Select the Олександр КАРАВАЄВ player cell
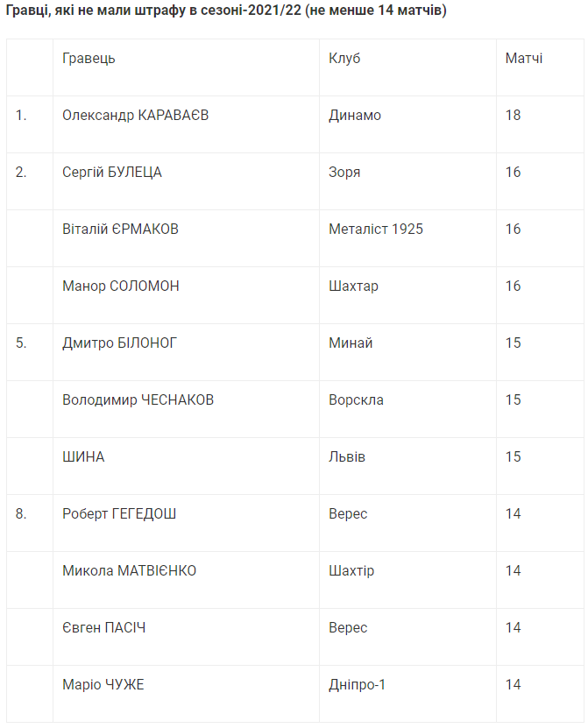Screen dimensions: 588x728 point(136,116)
